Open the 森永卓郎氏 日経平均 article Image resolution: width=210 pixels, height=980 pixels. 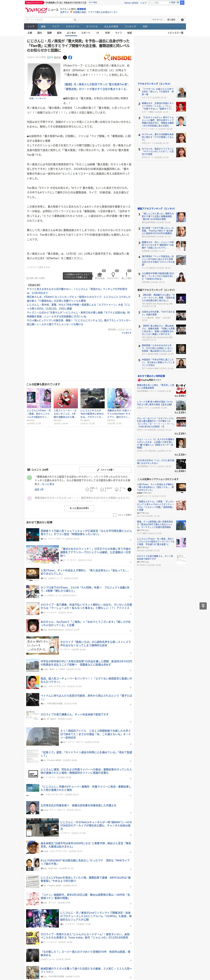click(x=85, y=845)
